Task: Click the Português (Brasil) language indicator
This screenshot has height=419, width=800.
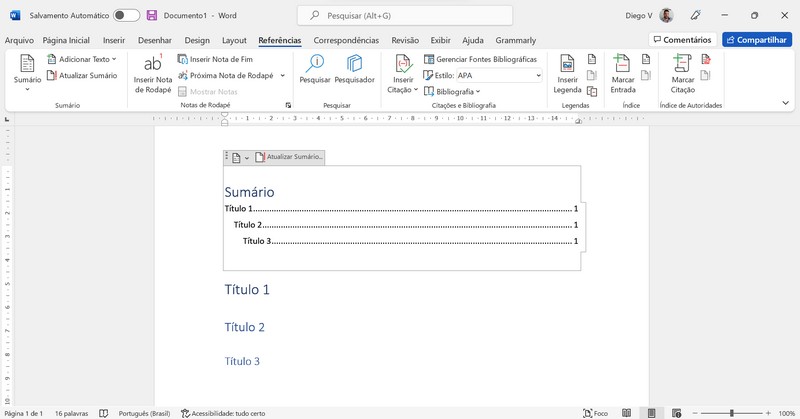Action: tap(144, 413)
